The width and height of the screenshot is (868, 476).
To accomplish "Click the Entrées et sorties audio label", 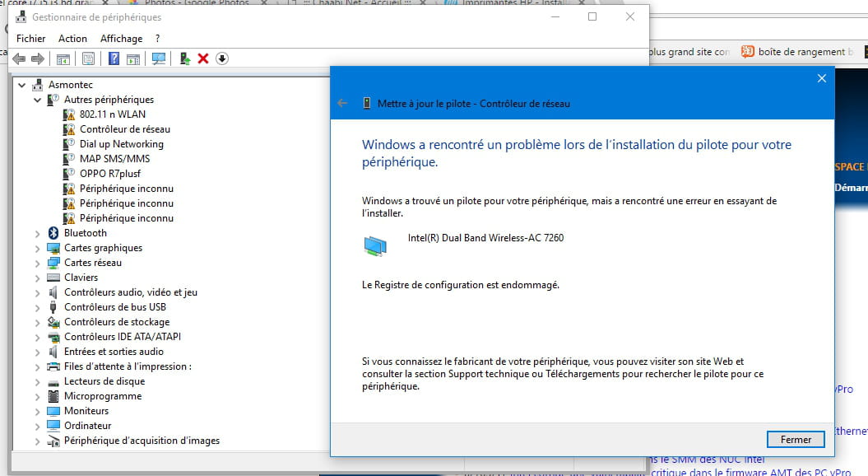I will click(x=114, y=352).
